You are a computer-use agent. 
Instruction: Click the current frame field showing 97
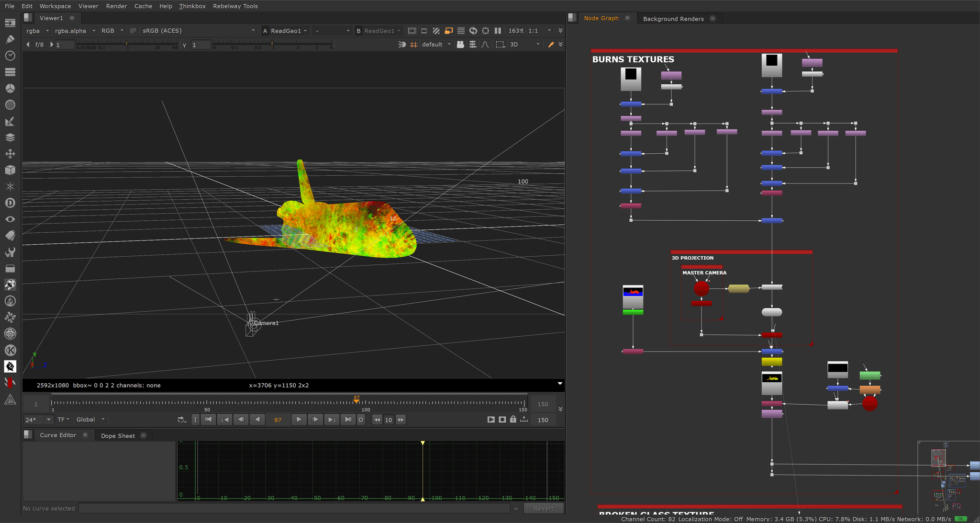point(278,420)
